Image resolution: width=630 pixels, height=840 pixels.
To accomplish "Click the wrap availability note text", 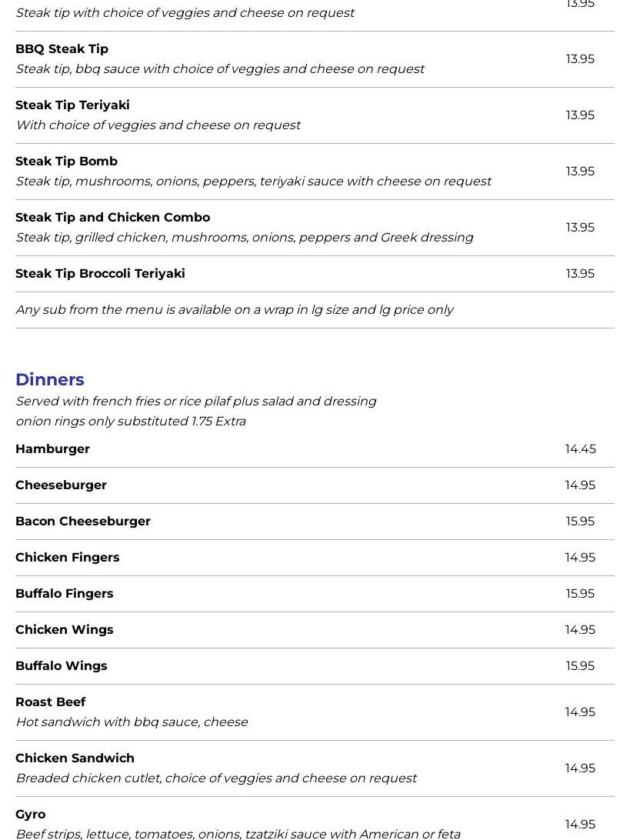I will point(235,310).
